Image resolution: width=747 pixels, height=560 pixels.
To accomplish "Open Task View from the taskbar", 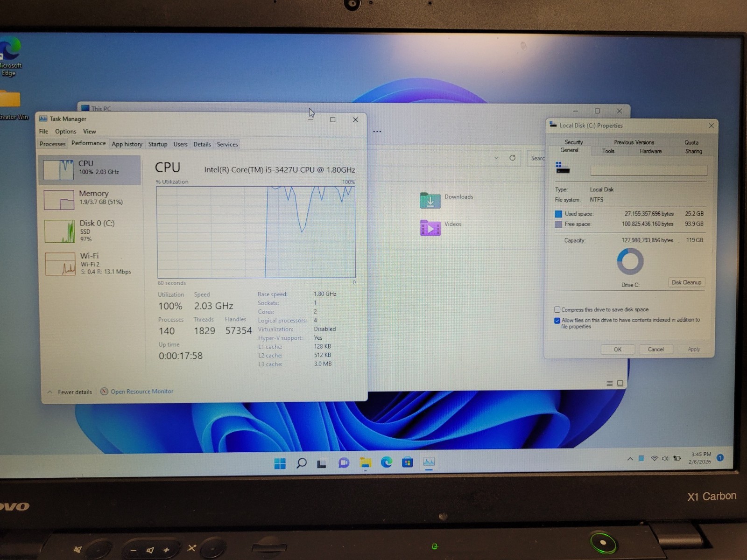I will point(322,464).
